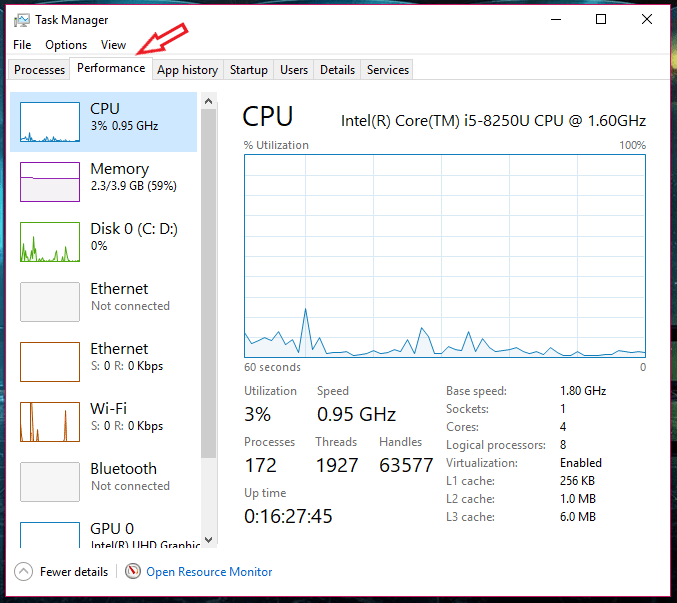The width and height of the screenshot is (677, 603).
Task: Click the Logical processors label
Action: (496, 445)
